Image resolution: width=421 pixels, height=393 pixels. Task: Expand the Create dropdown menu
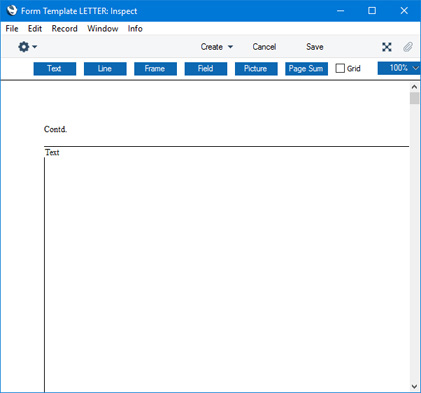tap(216, 47)
